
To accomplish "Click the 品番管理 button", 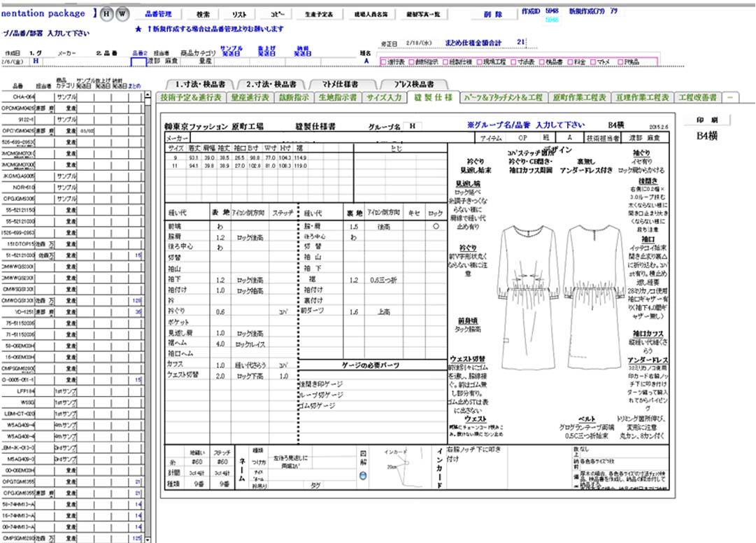I will (x=158, y=15).
